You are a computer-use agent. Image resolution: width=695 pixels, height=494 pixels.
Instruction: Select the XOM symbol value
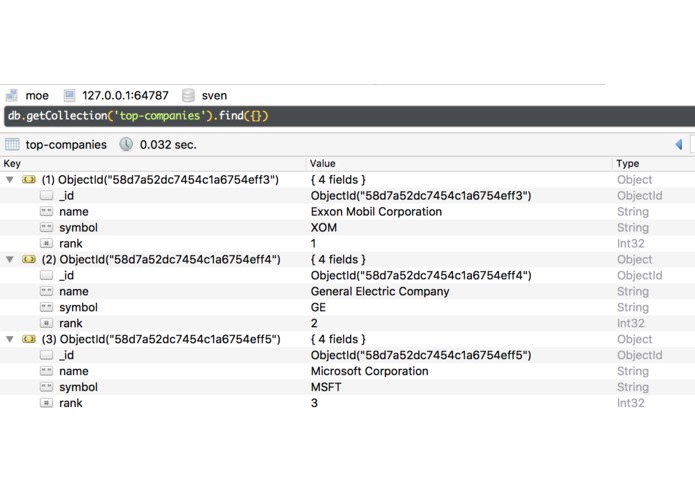pyautogui.click(x=324, y=227)
